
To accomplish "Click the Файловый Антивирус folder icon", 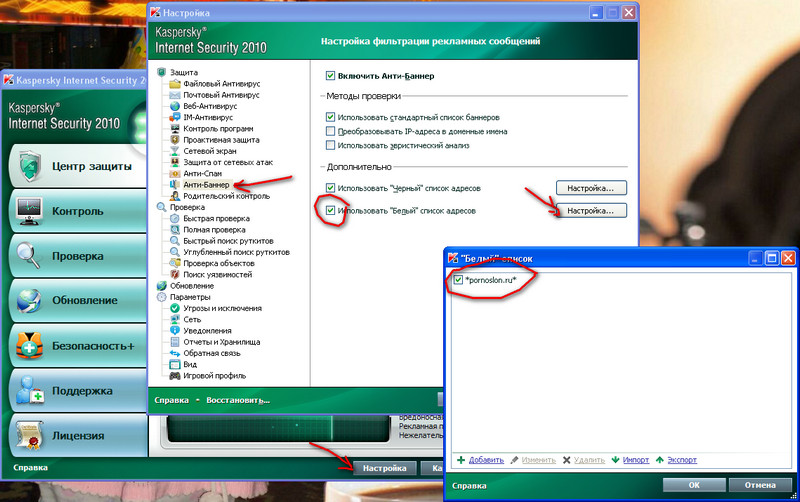I will pyautogui.click(x=175, y=84).
